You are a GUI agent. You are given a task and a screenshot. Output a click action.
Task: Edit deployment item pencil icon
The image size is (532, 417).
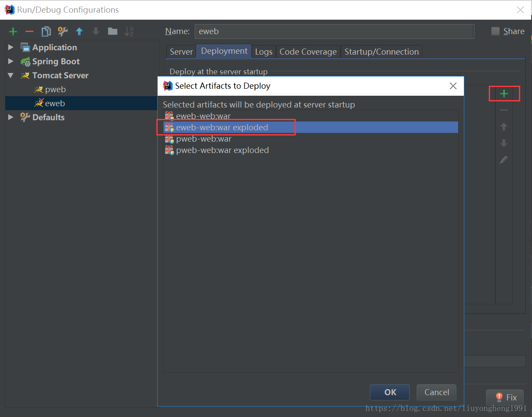tap(504, 160)
